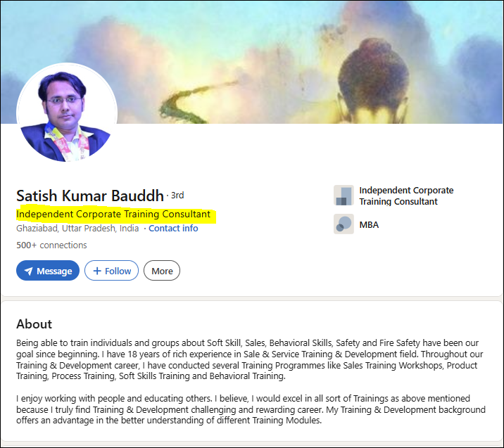Click the Ghaziabad, Uttar Pradesh, India location text

[77, 229]
